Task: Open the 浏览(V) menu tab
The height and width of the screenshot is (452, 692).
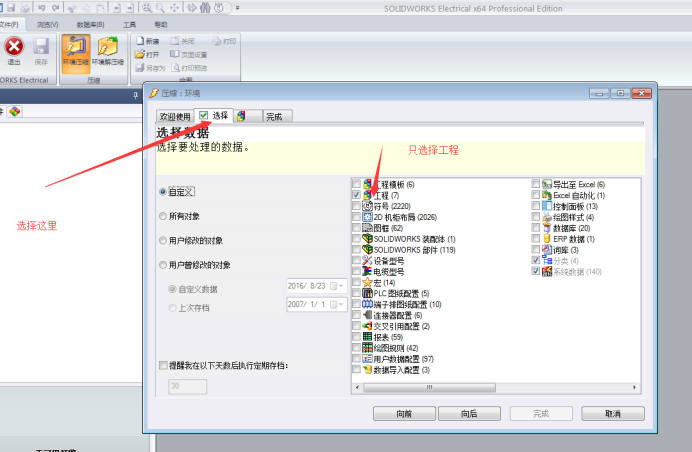Action: coord(48,25)
